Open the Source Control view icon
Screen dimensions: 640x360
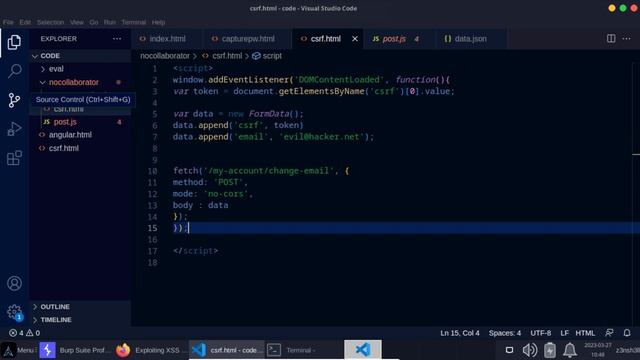[x=14, y=100]
